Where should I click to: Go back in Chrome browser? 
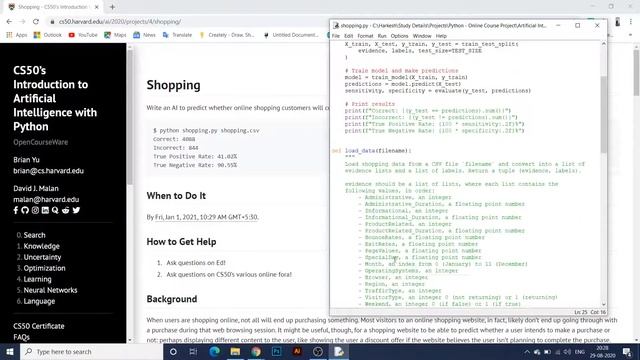click(9, 22)
